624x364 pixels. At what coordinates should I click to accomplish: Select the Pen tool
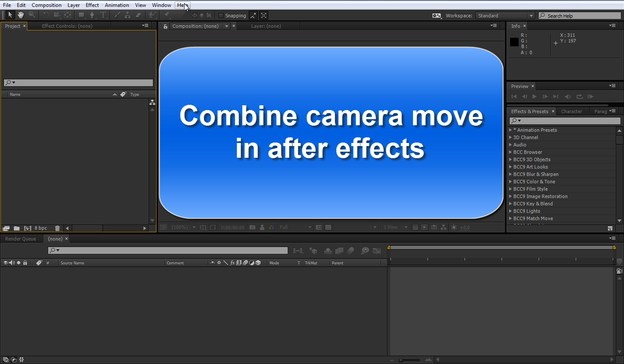tap(92, 15)
